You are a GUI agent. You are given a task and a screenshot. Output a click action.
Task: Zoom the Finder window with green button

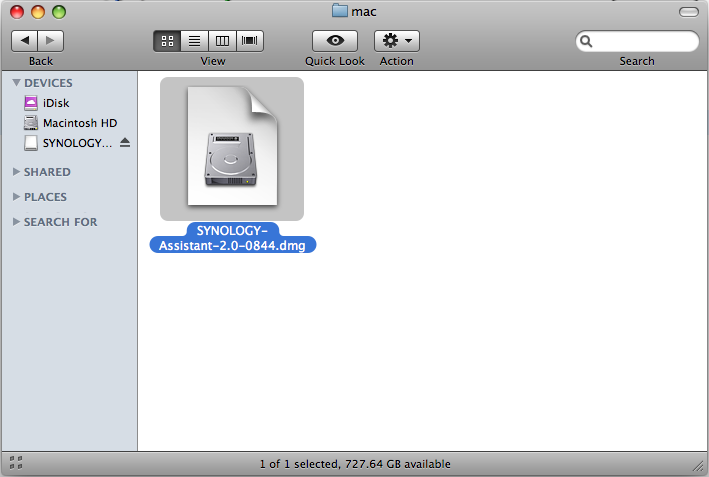pyautogui.click(x=59, y=12)
